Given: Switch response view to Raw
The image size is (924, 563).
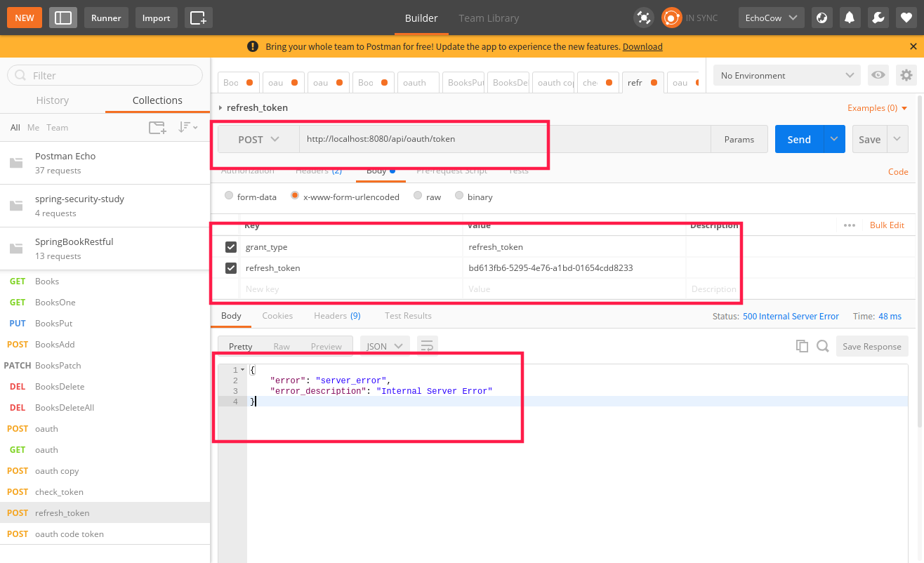Looking at the screenshot, I should [282, 347].
